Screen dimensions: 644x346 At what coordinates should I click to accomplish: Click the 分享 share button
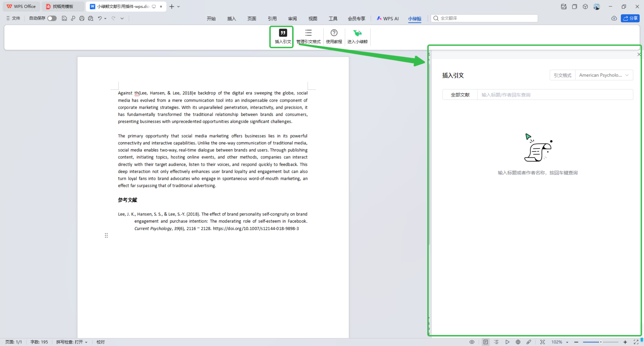(x=630, y=19)
